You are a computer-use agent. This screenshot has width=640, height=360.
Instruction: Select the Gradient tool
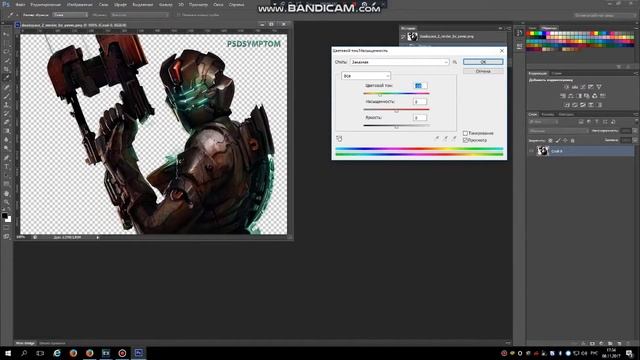6,131
